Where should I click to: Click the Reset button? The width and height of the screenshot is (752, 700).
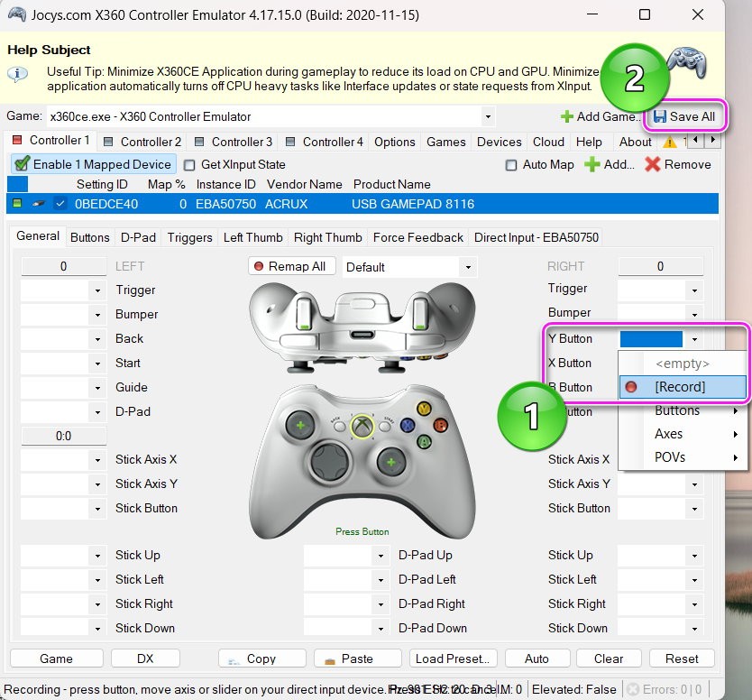(682, 659)
